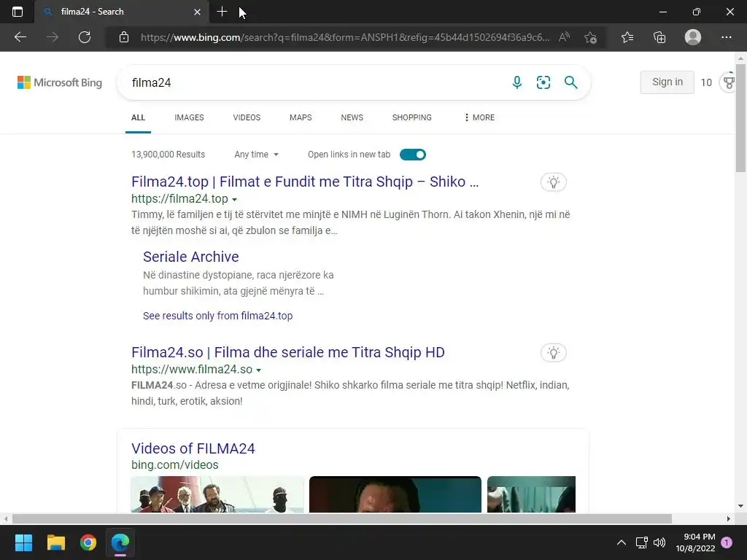Switch to IMAGES tab
Viewport: 747px width, 560px height.
click(189, 117)
